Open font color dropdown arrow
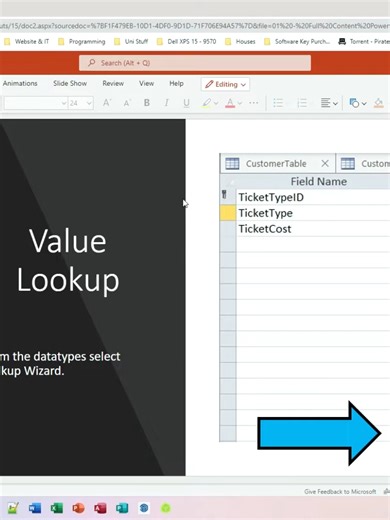 coord(239,103)
